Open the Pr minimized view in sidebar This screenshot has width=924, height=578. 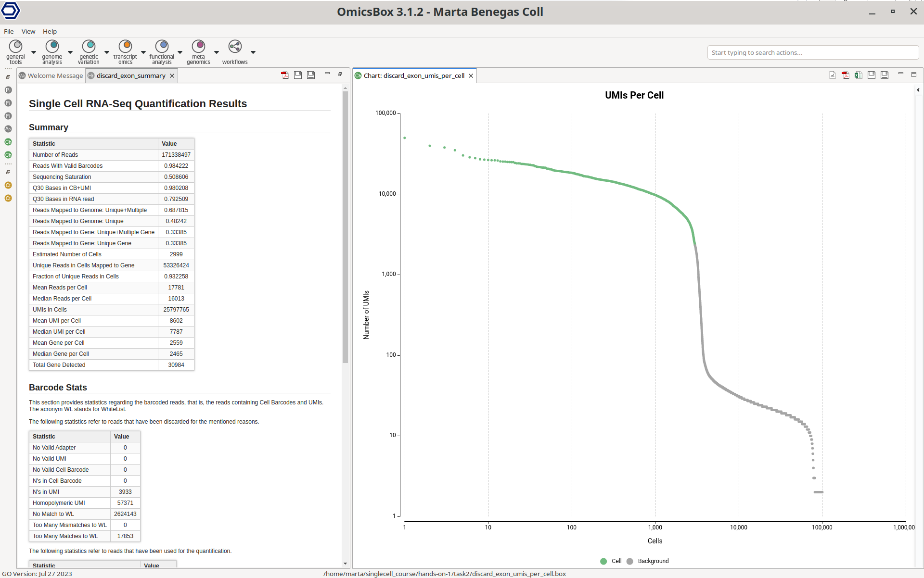[x=8, y=90]
